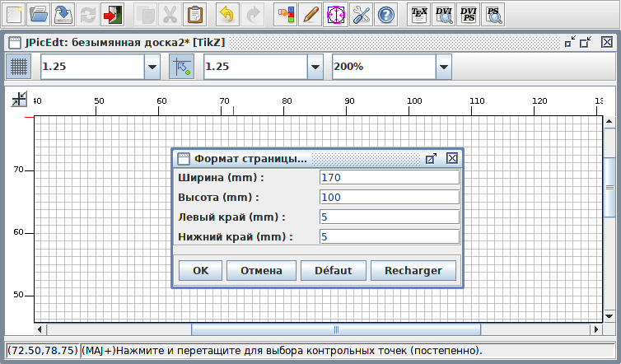Run the PS preview icon

493,15
